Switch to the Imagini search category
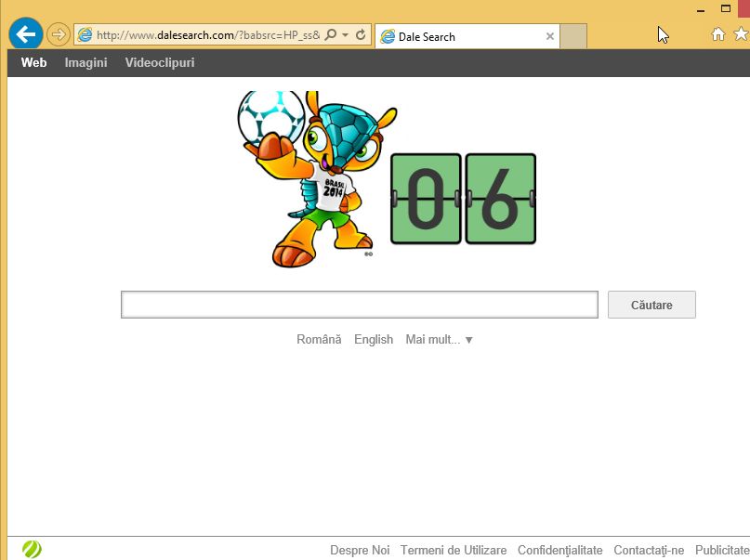The height and width of the screenshot is (560, 750). tap(86, 62)
